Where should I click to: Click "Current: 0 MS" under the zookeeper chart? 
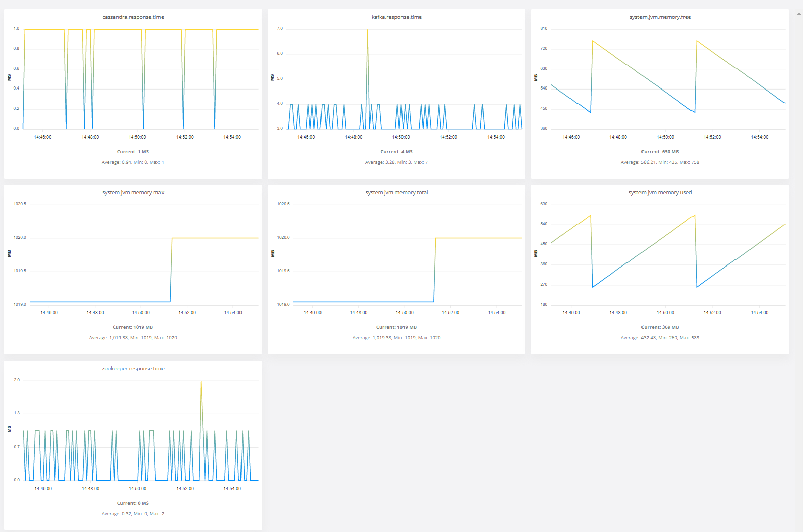pyautogui.click(x=133, y=503)
